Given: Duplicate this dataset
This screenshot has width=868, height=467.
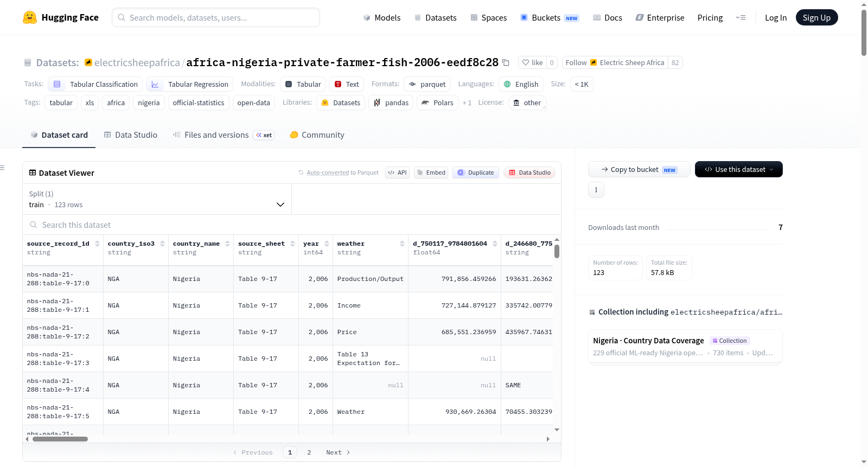Looking at the screenshot, I should coord(476,172).
